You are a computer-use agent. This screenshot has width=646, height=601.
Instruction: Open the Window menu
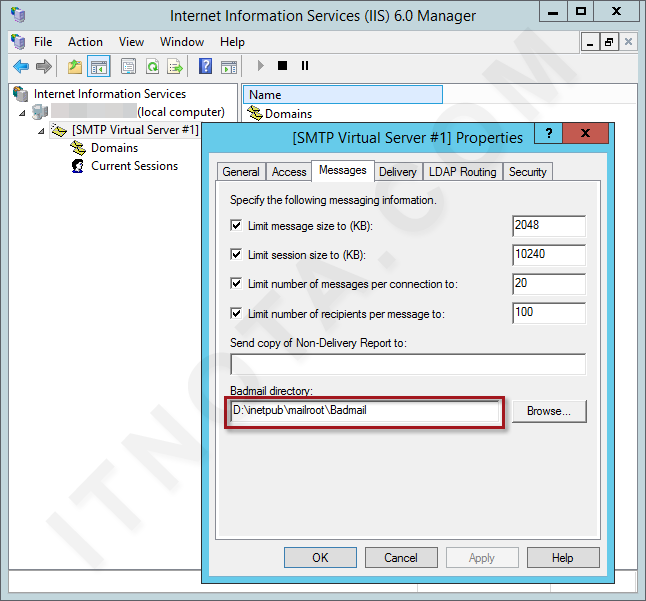[x=182, y=42]
